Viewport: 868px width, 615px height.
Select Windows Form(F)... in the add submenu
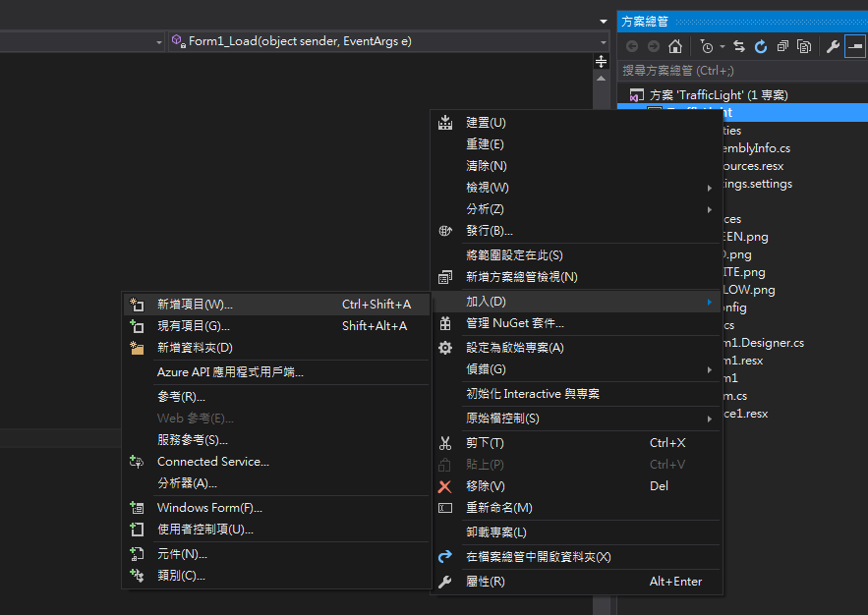click(x=209, y=508)
